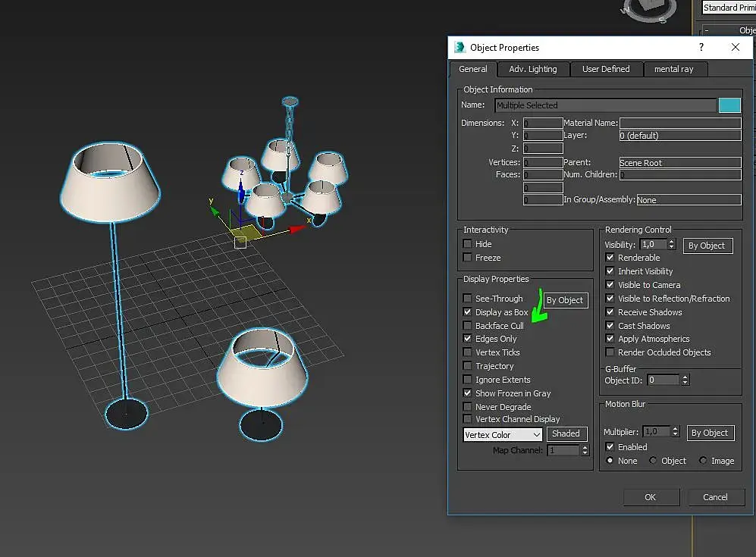Toggle the Backface Cull checkbox
The width and height of the screenshot is (756, 557).
point(468,326)
